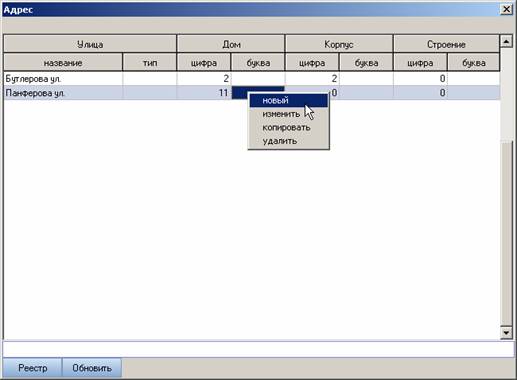Click the Улица column group header
Image resolution: width=517 pixels, height=380 pixels.
(x=90, y=44)
